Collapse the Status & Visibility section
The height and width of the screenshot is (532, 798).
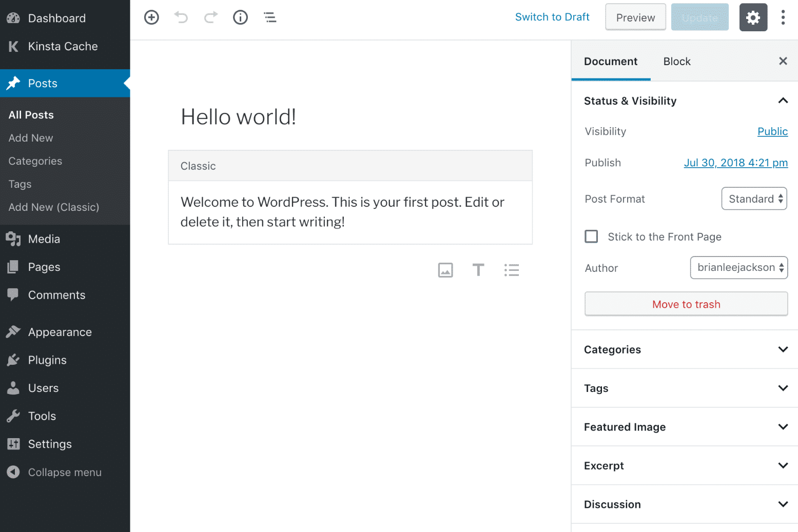[783, 101]
